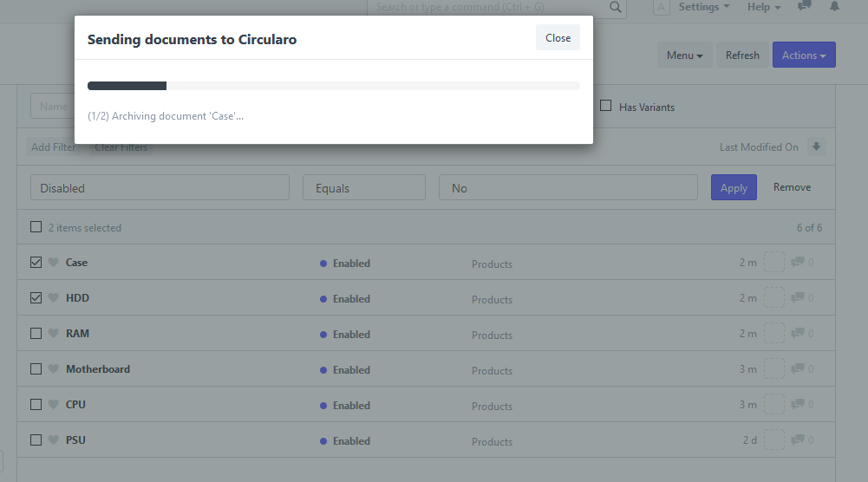Open the CPU item link
The width and height of the screenshot is (868, 482).
[75, 405]
